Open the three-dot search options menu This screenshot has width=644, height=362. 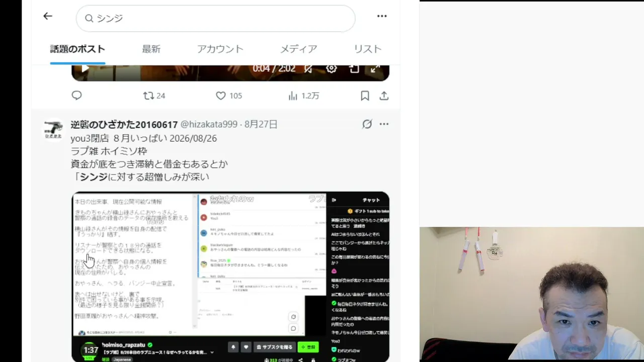[382, 16]
